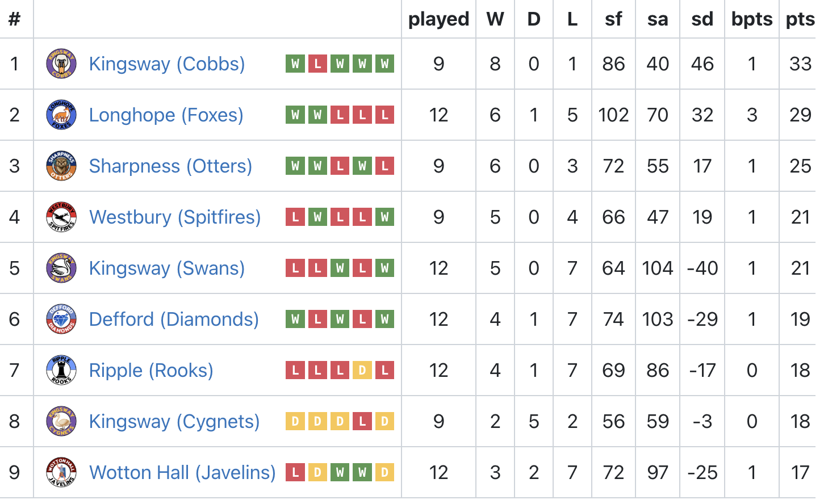Screen dimensions: 828x504
Task: Open the Longhope (Foxes) team page
Action: (166, 115)
